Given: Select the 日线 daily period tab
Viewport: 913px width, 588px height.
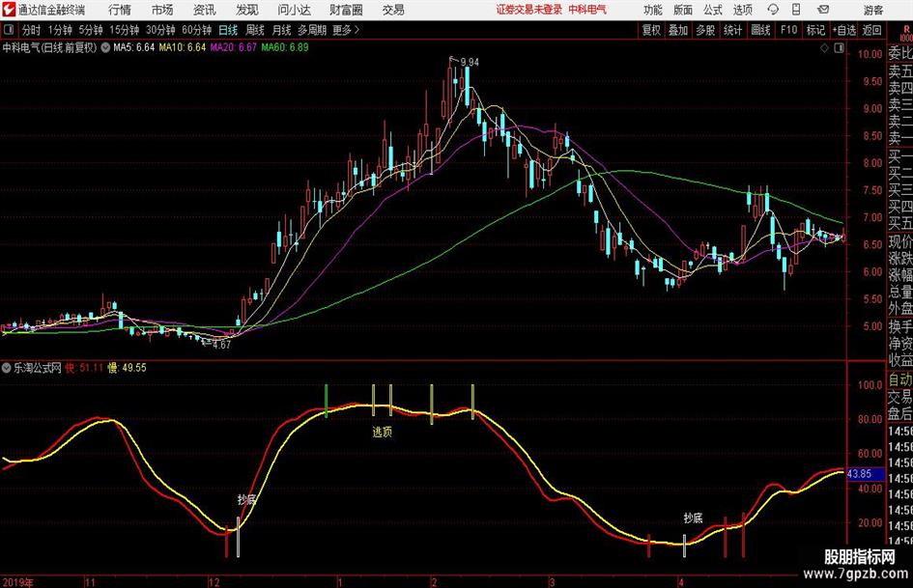Looking at the screenshot, I should (x=228, y=30).
